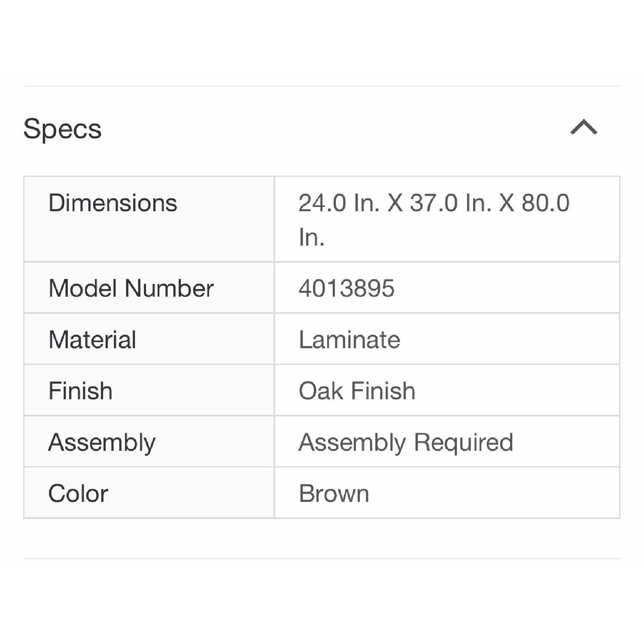Viewport: 644px width, 644px height.
Task: Collapse the Specs section using the chevron
Action: click(x=583, y=128)
